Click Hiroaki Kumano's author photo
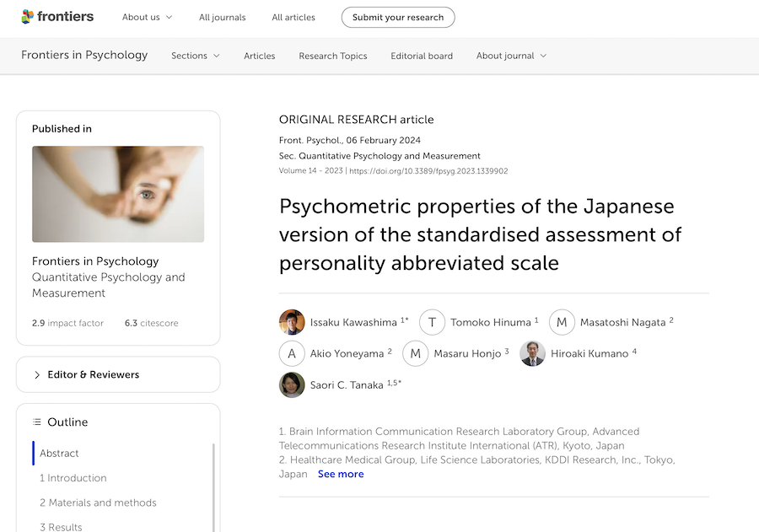 tap(532, 353)
